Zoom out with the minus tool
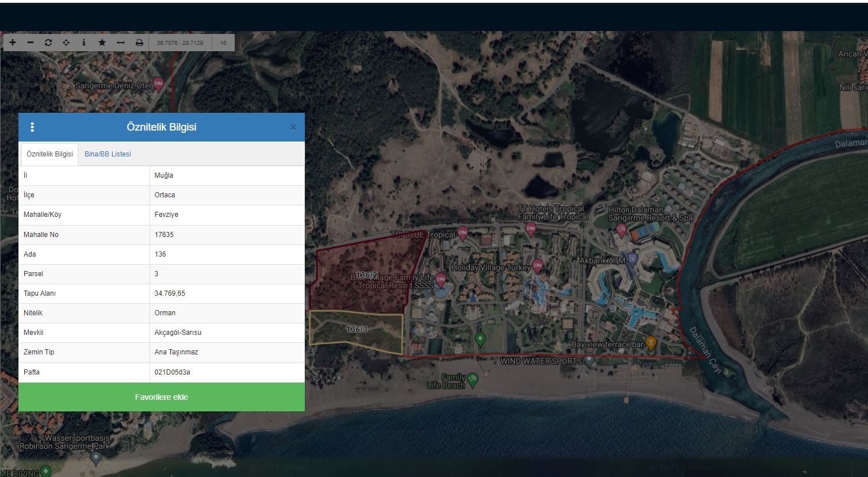Viewport: 868px width, 477px height. [x=30, y=43]
